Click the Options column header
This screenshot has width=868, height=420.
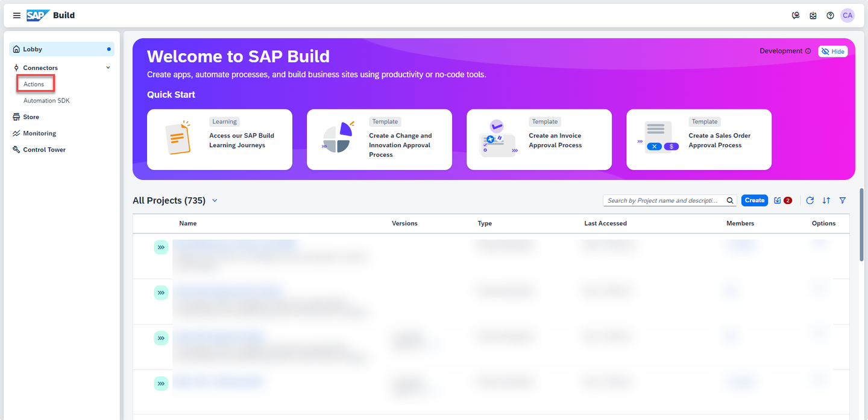(823, 223)
